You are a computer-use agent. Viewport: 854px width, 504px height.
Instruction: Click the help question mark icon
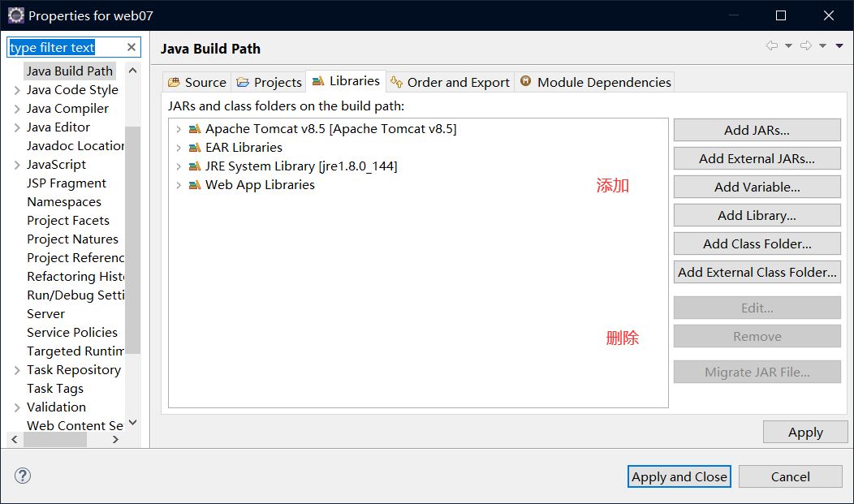(23, 476)
